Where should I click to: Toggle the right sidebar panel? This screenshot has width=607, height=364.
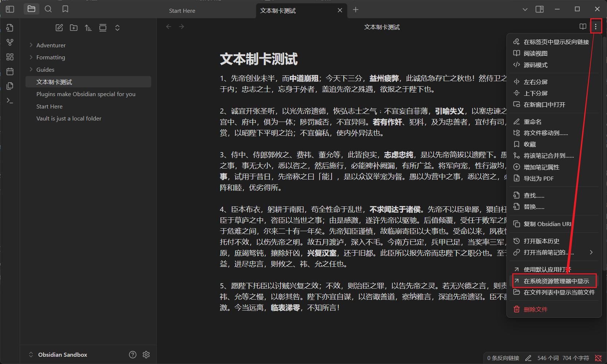click(540, 9)
